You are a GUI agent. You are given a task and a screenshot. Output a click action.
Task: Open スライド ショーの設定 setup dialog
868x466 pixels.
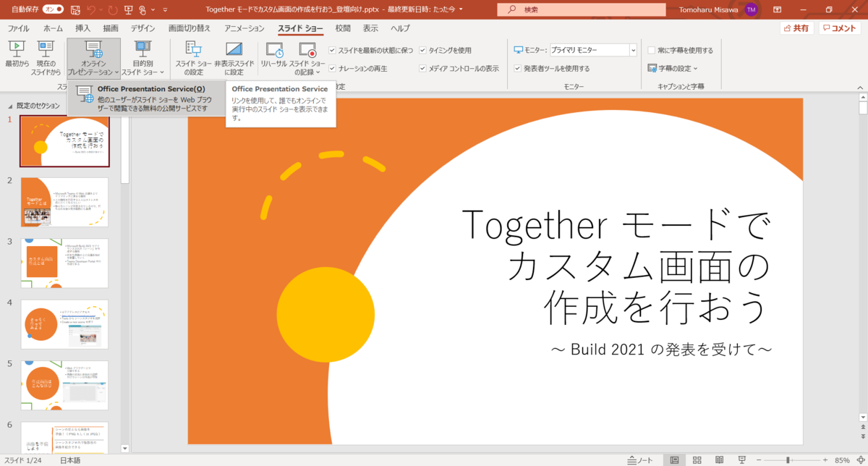pos(193,59)
